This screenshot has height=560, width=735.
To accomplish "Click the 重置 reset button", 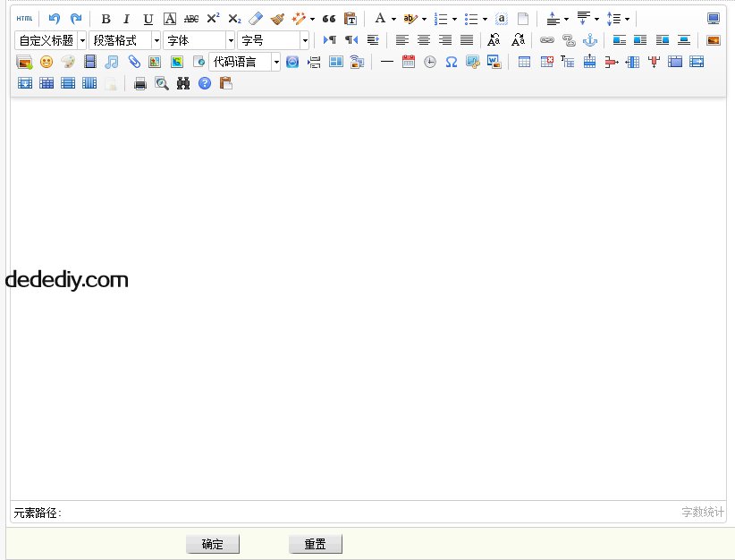I will tap(315, 544).
